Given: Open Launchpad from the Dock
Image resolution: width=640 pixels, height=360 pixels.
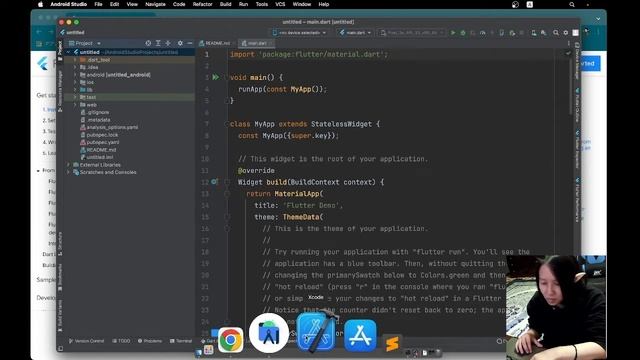Looking at the screenshot, I should coord(209,350).
